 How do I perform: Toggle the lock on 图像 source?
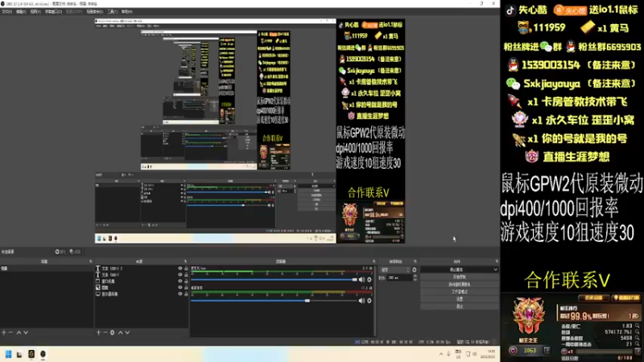click(186, 287)
